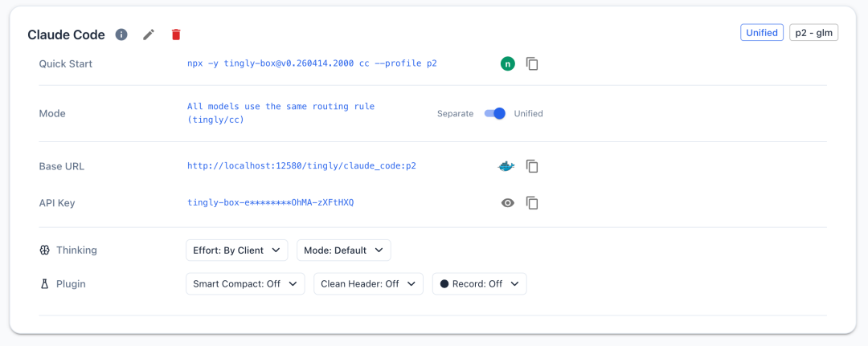868x346 pixels.
Task: Open the Record: Off dropdown
Action: click(x=479, y=283)
